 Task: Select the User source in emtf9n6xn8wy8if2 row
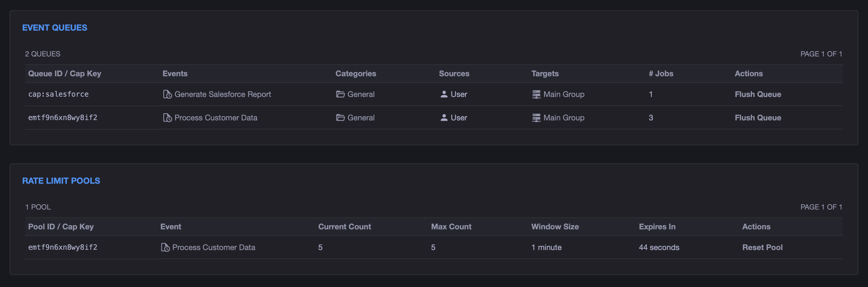[x=459, y=117]
